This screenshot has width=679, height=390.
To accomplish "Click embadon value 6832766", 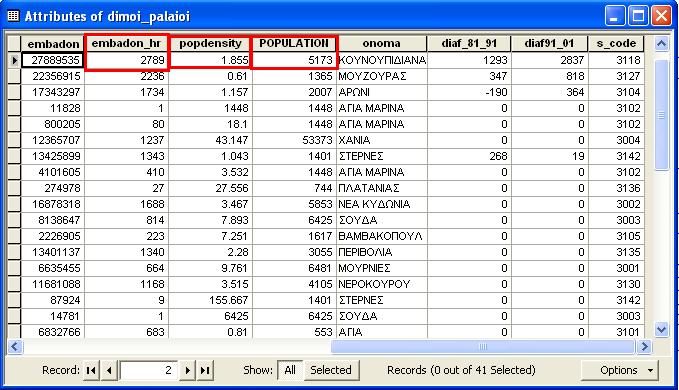I will click(52, 332).
